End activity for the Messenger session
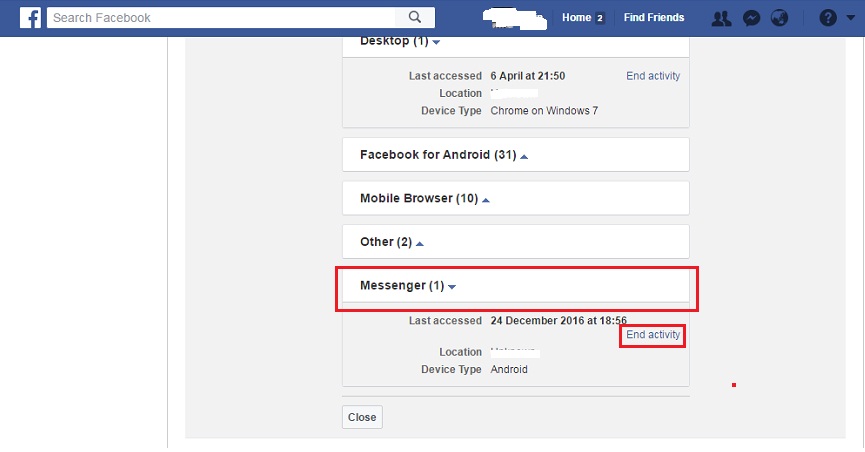Image resolution: width=865 pixels, height=452 pixels. 653,335
